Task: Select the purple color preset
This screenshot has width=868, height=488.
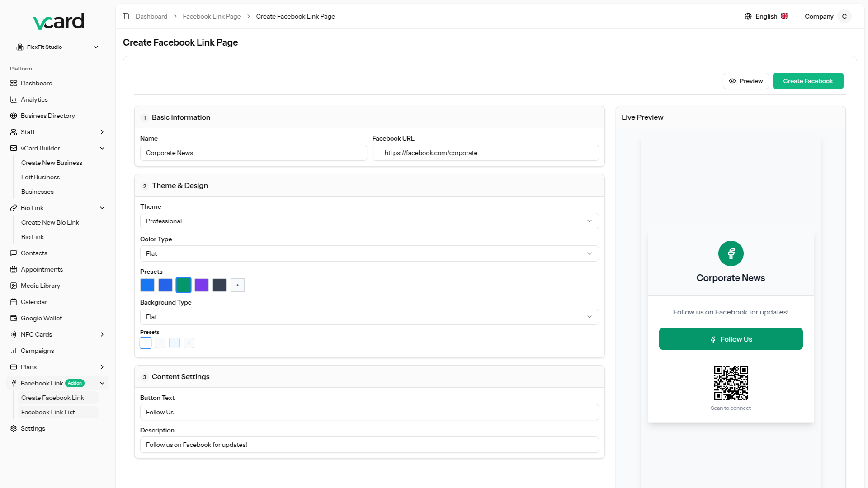Action: click(x=202, y=285)
